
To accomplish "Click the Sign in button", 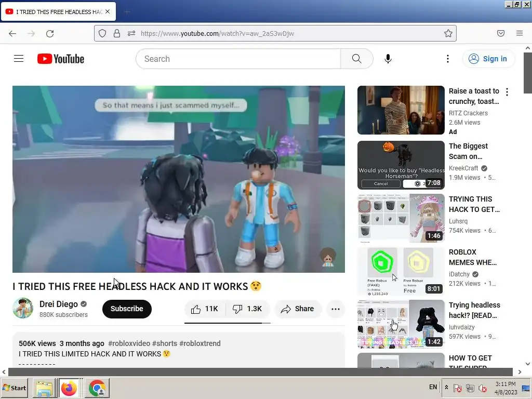I will point(488,59).
